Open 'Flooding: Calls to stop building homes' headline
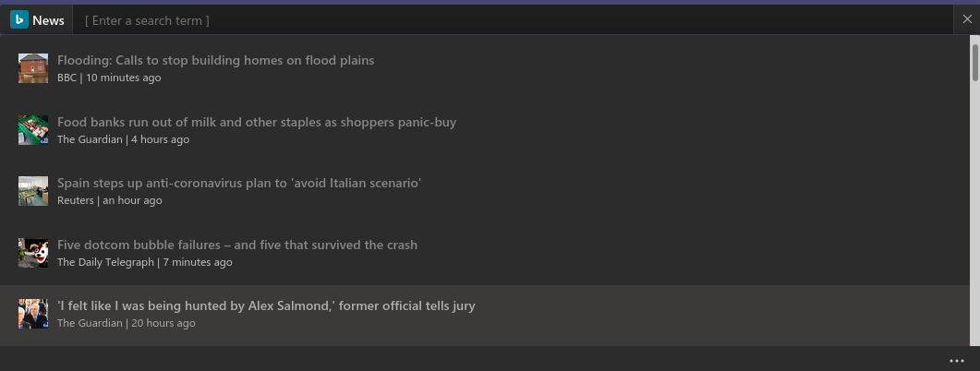 pyautogui.click(x=215, y=60)
